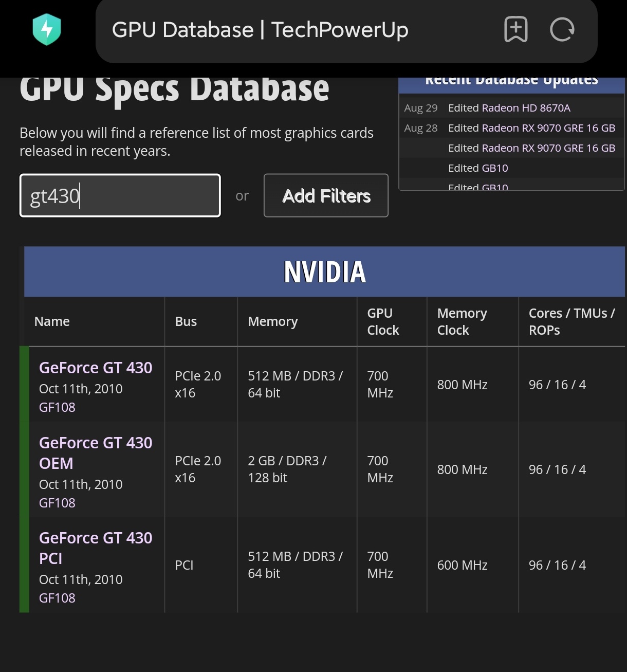
Task: Click the Cores / TMUs / ROPs header
Action: point(571,321)
